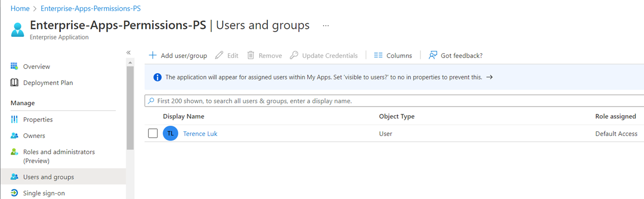Viewport: 644px width, 199px height.
Task: Click Add user/group button
Action: pyautogui.click(x=178, y=56)
